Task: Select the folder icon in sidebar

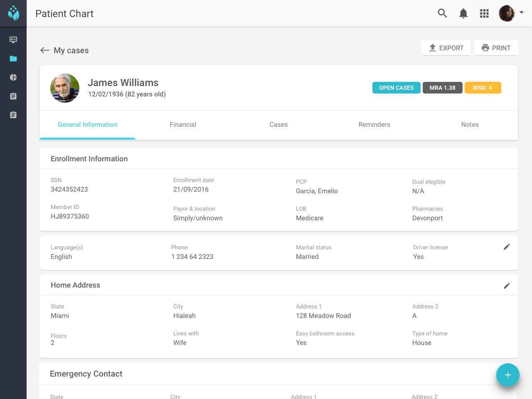Action: (13, 59)
